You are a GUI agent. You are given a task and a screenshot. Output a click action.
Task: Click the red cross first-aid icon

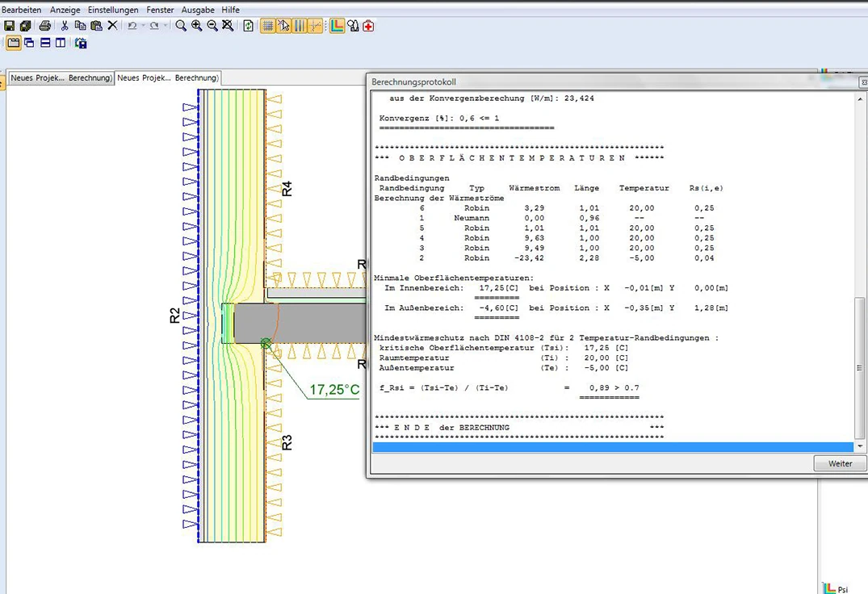tap(368, 26)
